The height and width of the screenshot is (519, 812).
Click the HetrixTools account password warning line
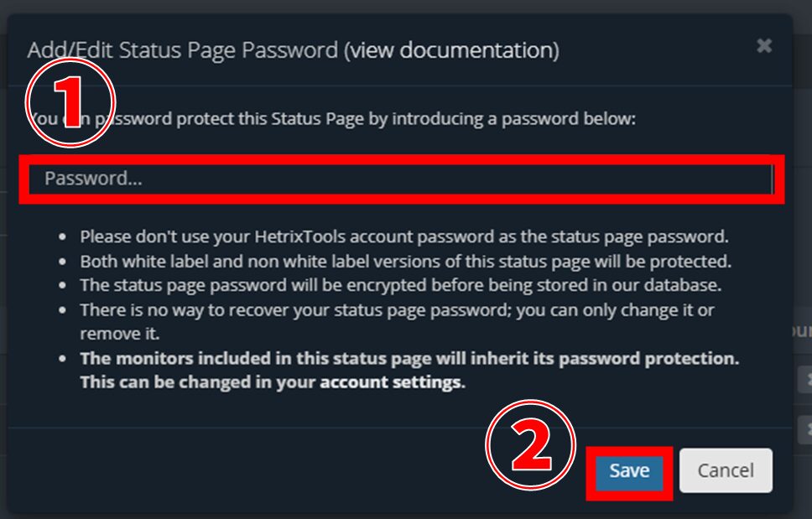[403, 236]
